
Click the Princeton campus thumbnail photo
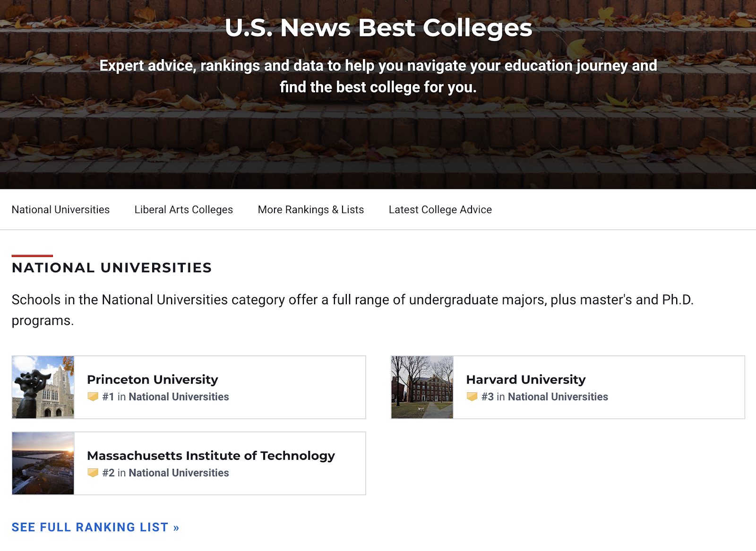(43, 387)
